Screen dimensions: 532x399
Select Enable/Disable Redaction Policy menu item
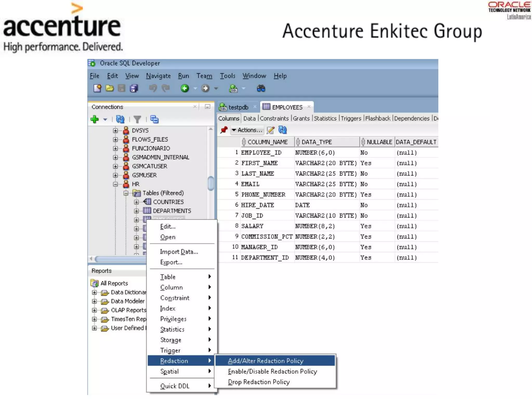pyautogui.click(x=272, y=371)
